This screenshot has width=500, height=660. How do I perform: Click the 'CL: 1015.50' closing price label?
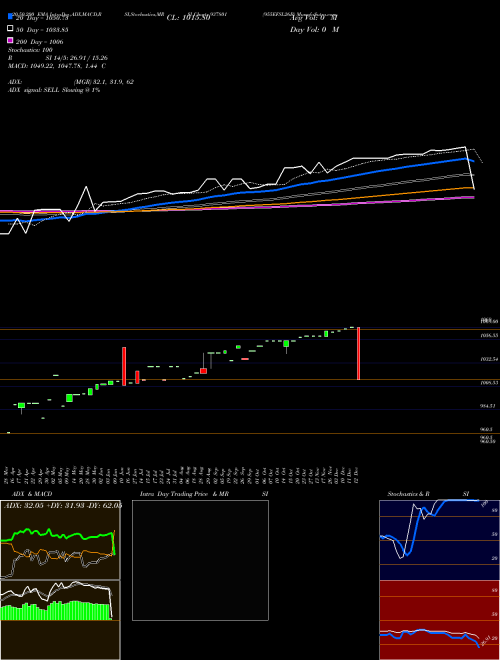(188, 18)
